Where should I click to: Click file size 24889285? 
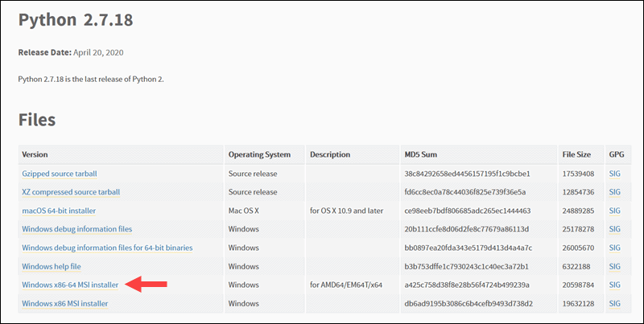(578, 211)
